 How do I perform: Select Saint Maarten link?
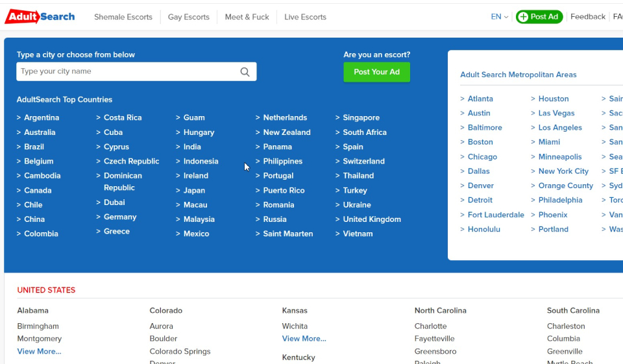[x=287, y=234]
